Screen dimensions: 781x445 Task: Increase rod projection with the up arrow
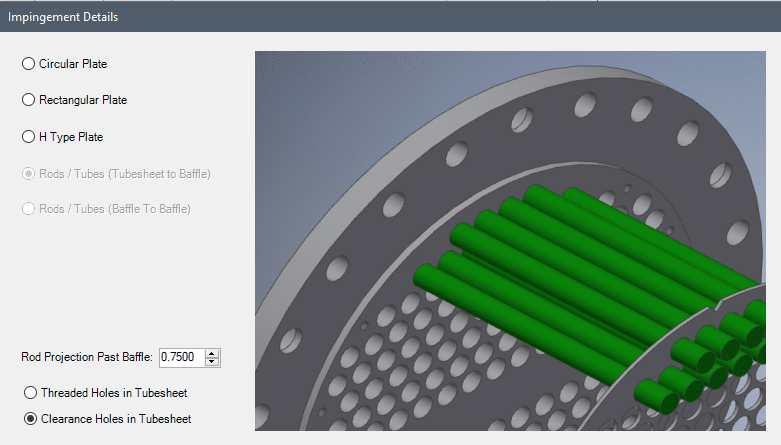[x=211, y=353]
